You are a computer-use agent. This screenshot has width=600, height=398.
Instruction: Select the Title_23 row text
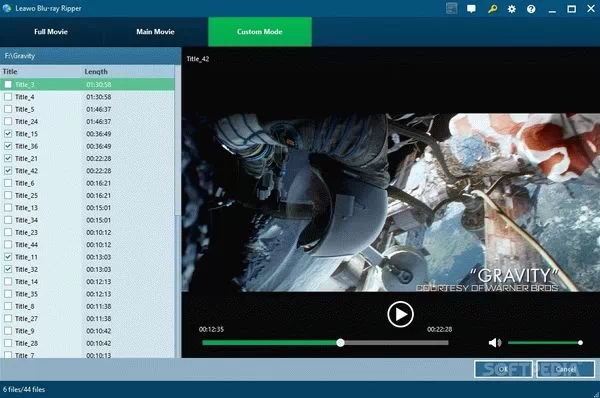coord(26,232)
